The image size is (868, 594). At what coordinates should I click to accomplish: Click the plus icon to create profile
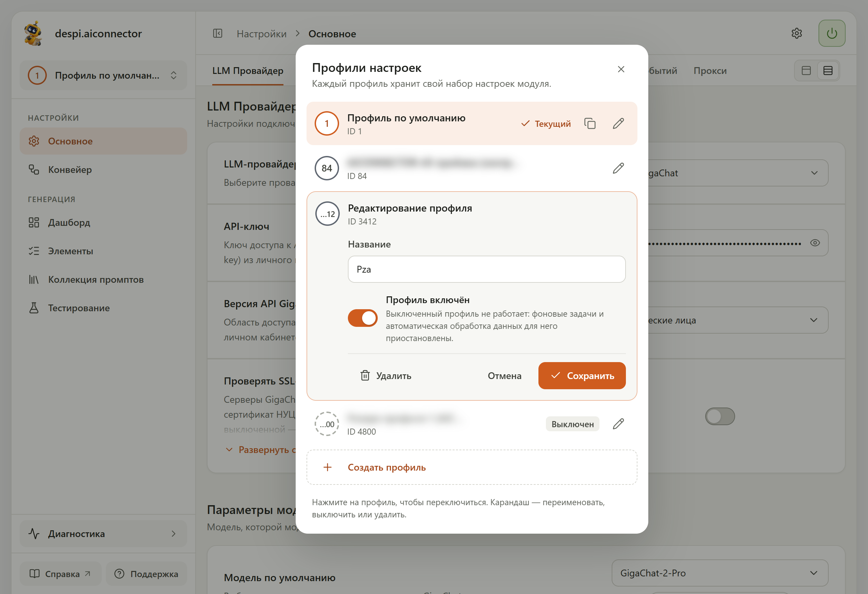pyautogui.click(x=328, y=467)
